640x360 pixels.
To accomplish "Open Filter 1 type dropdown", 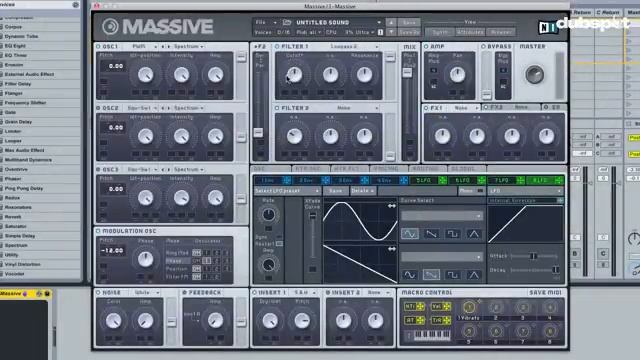I will (354, 47).
